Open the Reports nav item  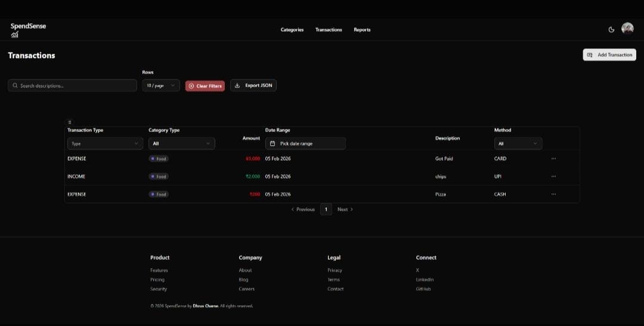pyautogui.click(x=363, y=30)
